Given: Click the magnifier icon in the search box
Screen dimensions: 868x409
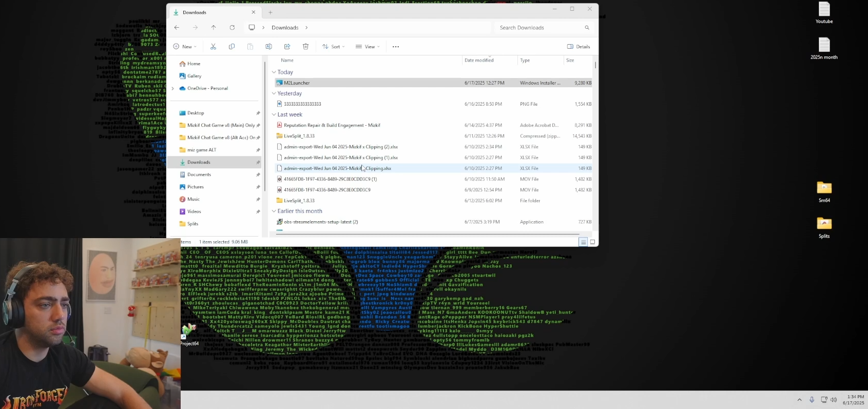Looking at the screenshot, I should click(587, 28).
